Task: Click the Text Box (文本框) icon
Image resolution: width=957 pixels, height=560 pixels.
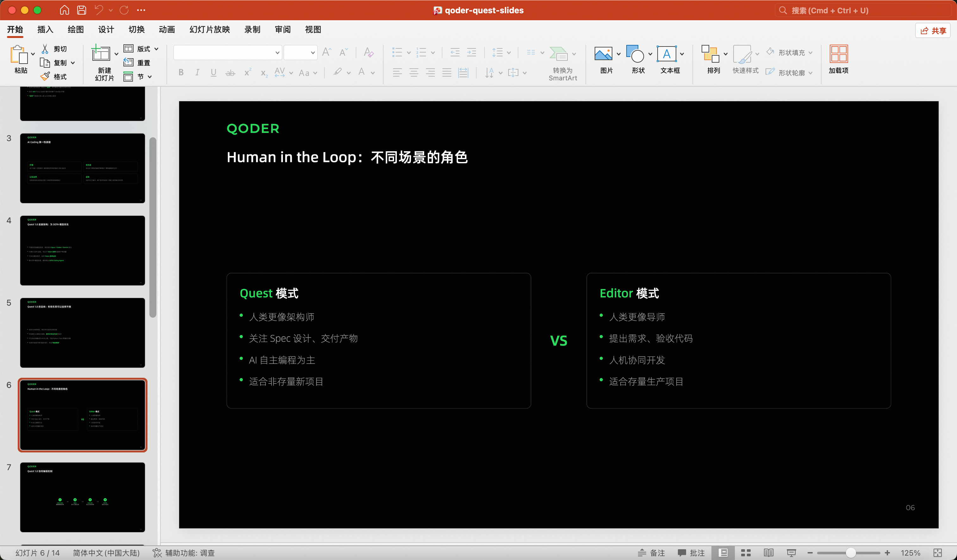Action: pos(666,54)
